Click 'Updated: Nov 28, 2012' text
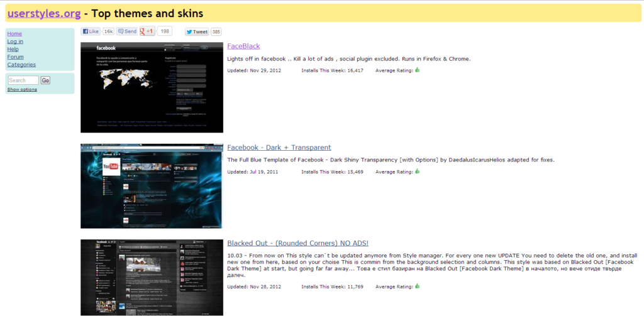Screen dimensions: 644x316 coord(253,286)
